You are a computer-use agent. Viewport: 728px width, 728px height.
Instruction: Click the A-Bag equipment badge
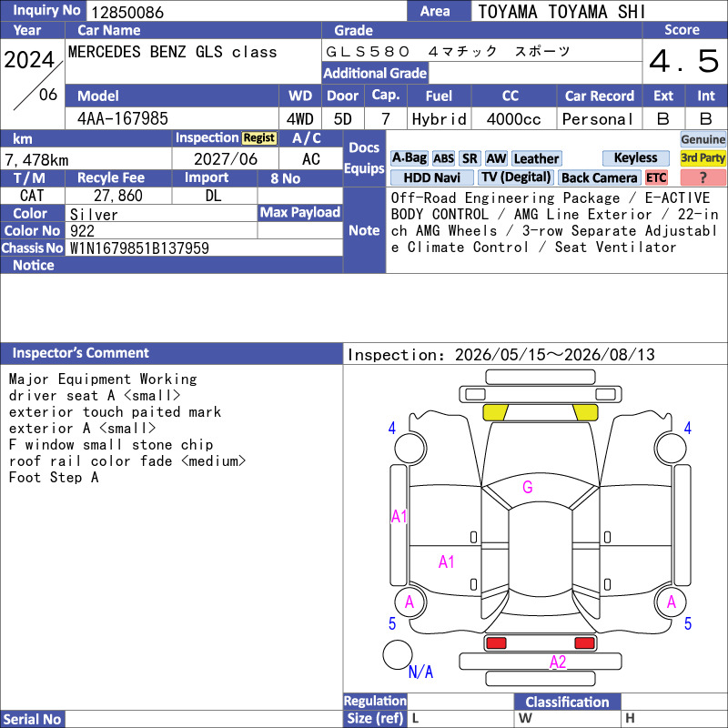point(409,158)
